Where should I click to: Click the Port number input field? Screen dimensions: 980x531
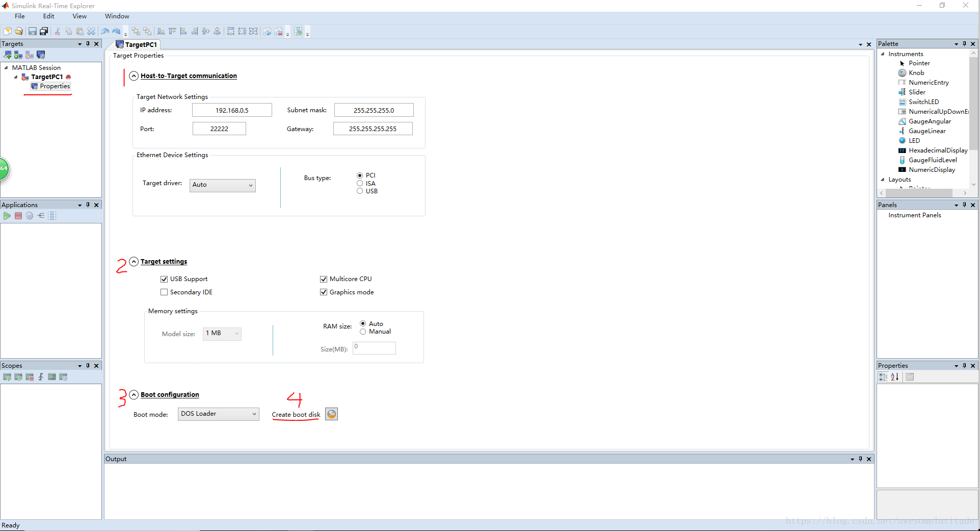(x=219, y=129)
